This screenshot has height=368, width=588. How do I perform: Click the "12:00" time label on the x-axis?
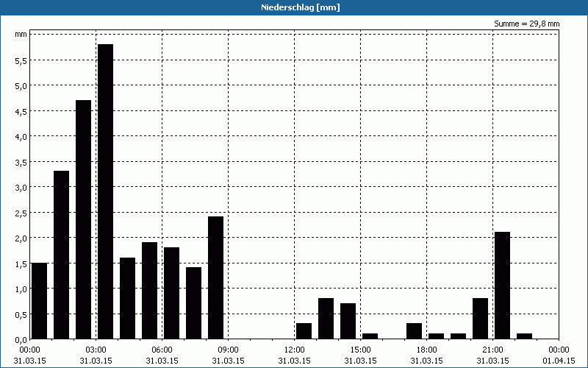click(295, 350)
